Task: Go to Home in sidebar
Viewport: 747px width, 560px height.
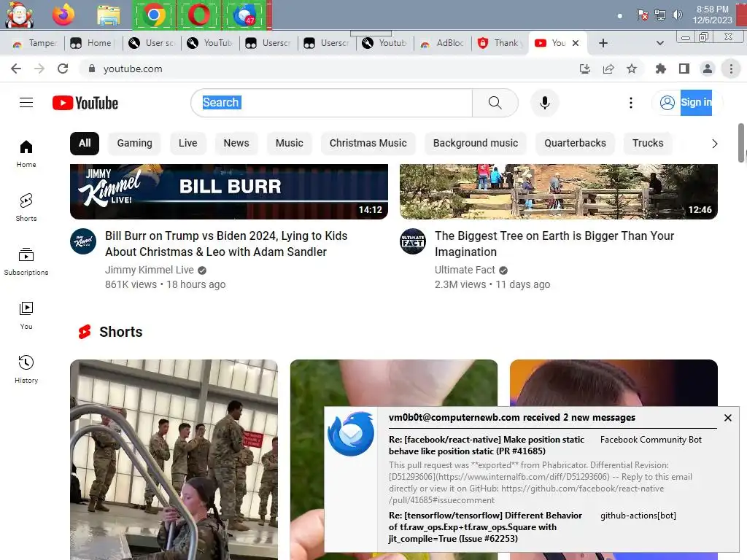Action: (26, 154)
